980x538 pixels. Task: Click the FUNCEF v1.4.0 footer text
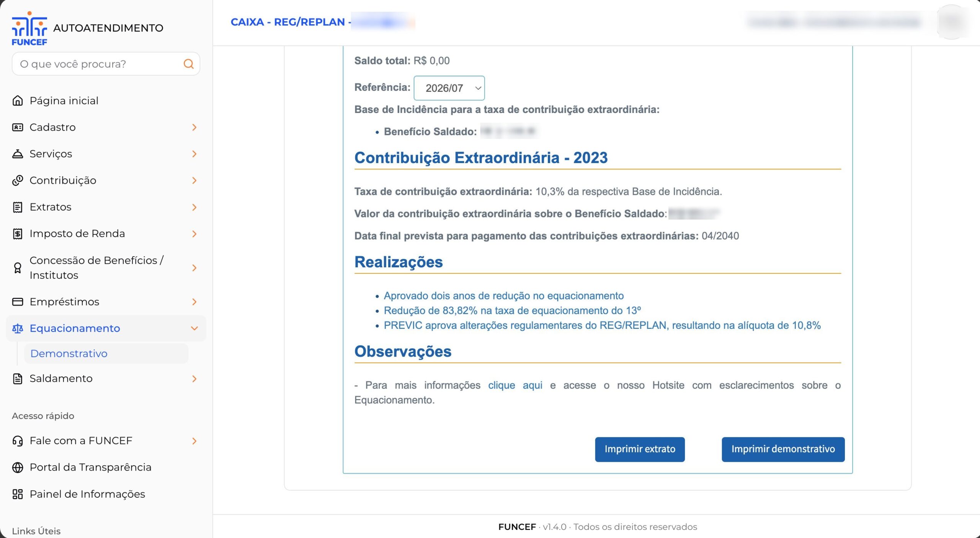(598, 527)
